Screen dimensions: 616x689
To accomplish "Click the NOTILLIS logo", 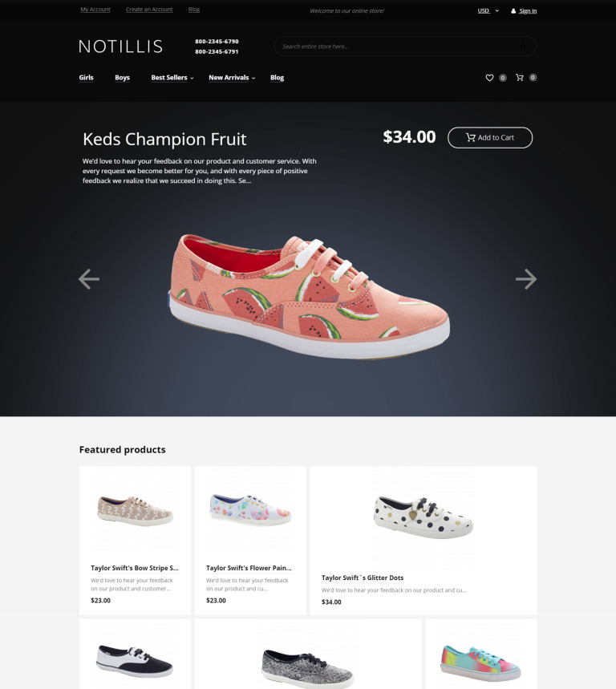I will 121,47.
